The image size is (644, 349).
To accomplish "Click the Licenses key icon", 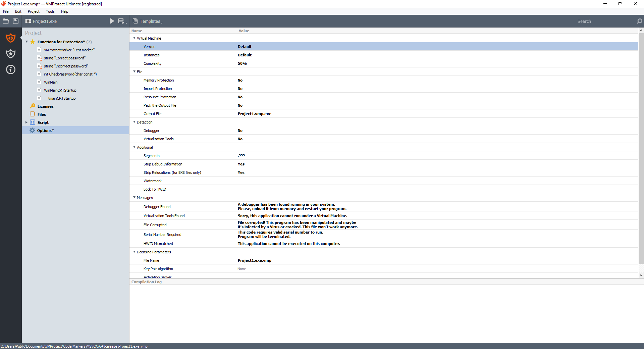I will click(x=33, y=106).
